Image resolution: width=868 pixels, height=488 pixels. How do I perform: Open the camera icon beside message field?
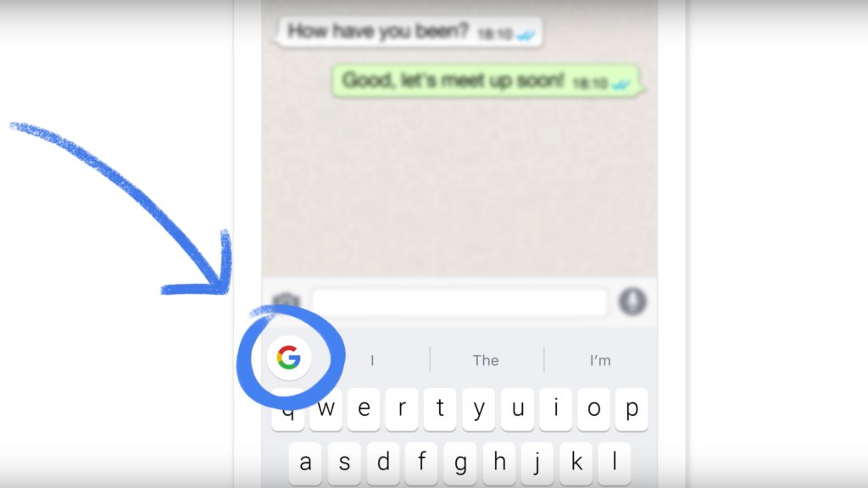(x=287, y=302)
